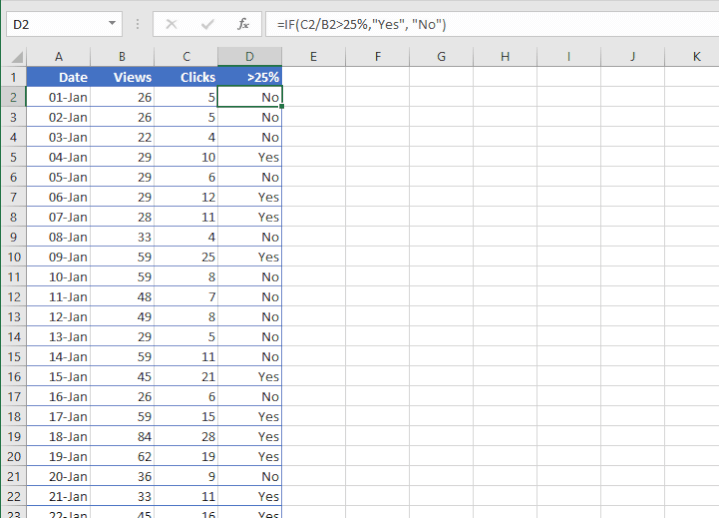
Task: Select column H header
Action: click(505, 57)
